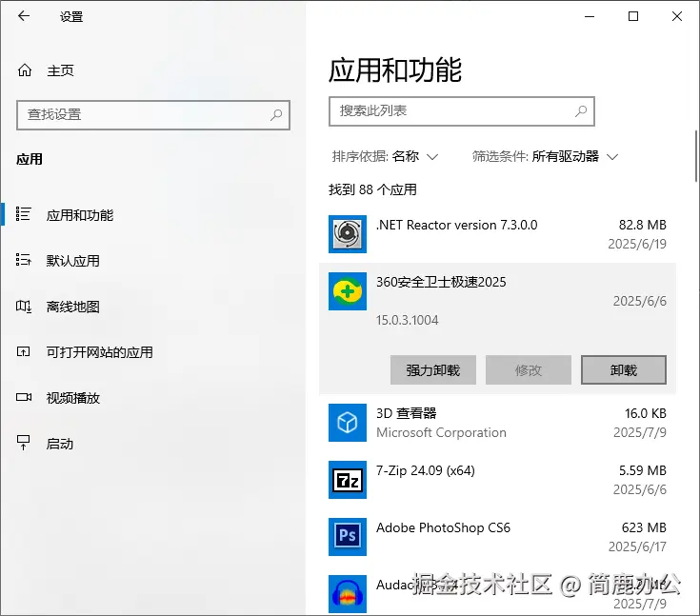Click the magnifier icon in 搜索此列表 box
The width and height of the screenshot is (700, 616).
click(581, 110)
